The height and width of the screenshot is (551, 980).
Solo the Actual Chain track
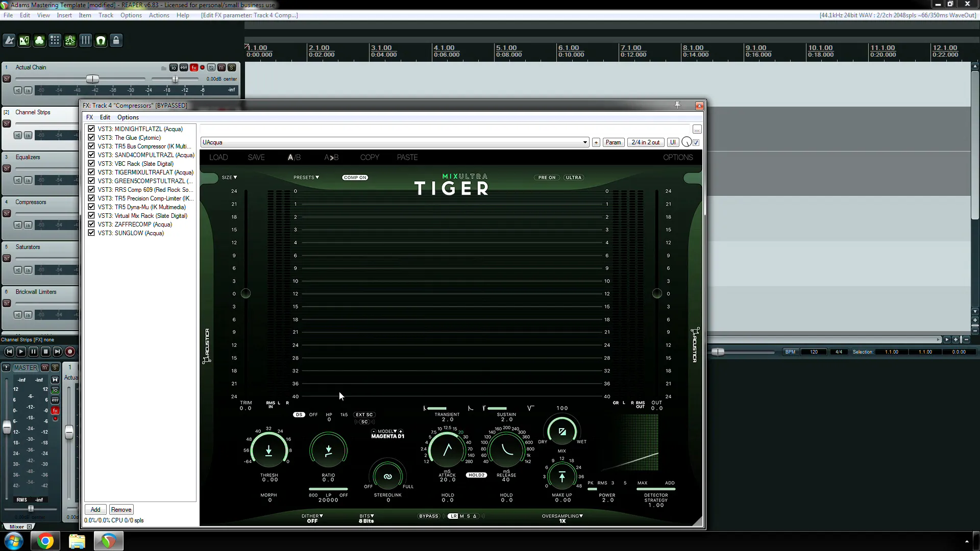(232, 67)
